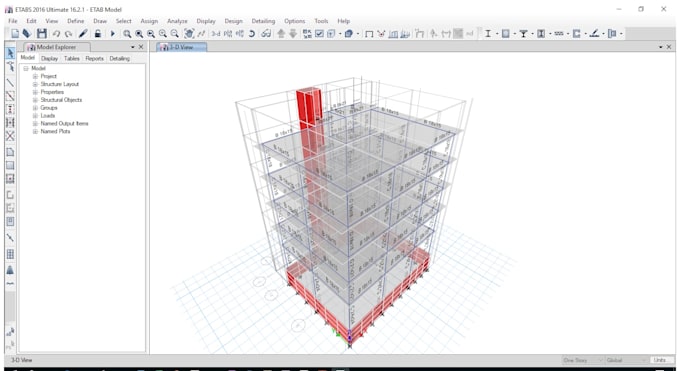The width and height of the screenshot is (680, 371).
Task: Select the pointer tool in left toolbar
Action: (10, 53)
